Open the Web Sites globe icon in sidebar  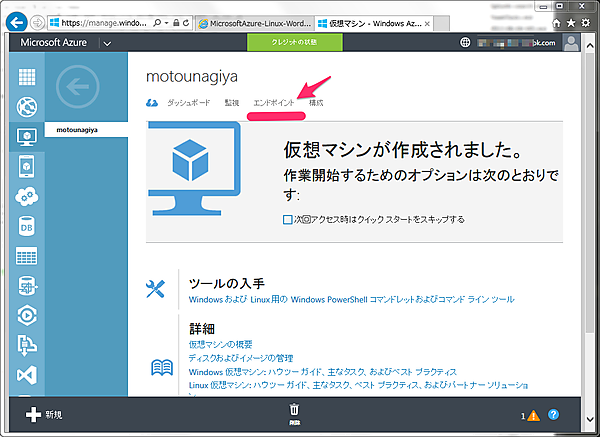(27, 106)
